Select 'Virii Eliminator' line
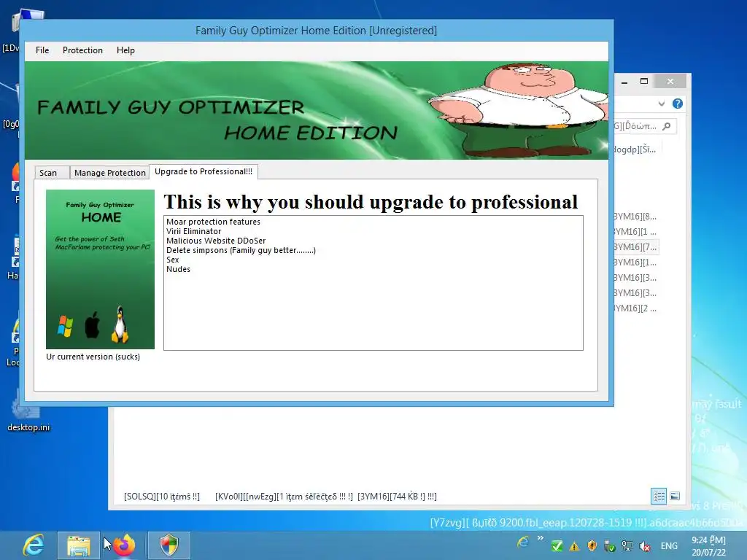 click(193, 231)
